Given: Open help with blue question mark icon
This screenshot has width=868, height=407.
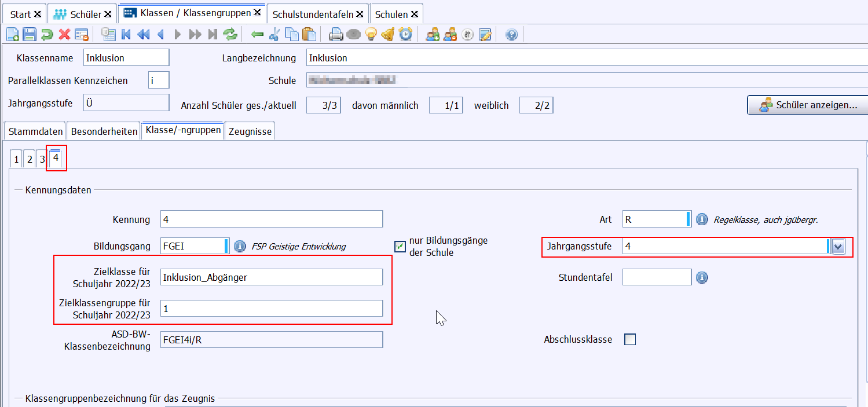Looking at the screenshot, I should pyautogui.click(x=511, y=35).
